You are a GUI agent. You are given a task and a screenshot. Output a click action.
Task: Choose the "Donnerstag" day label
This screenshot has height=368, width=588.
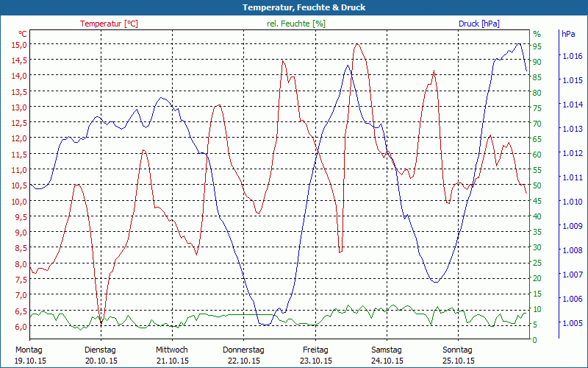pos(243,350)
